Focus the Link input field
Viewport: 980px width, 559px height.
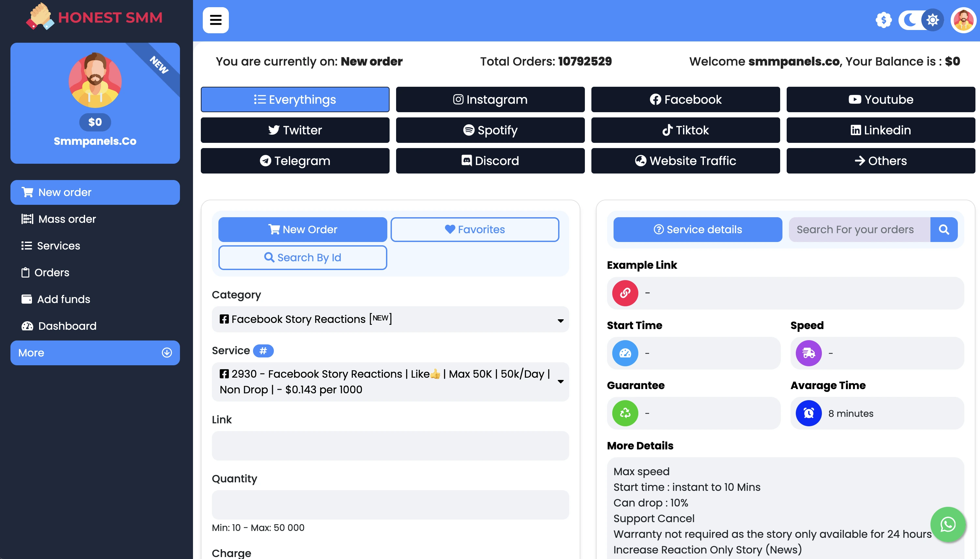coord(390,446)
